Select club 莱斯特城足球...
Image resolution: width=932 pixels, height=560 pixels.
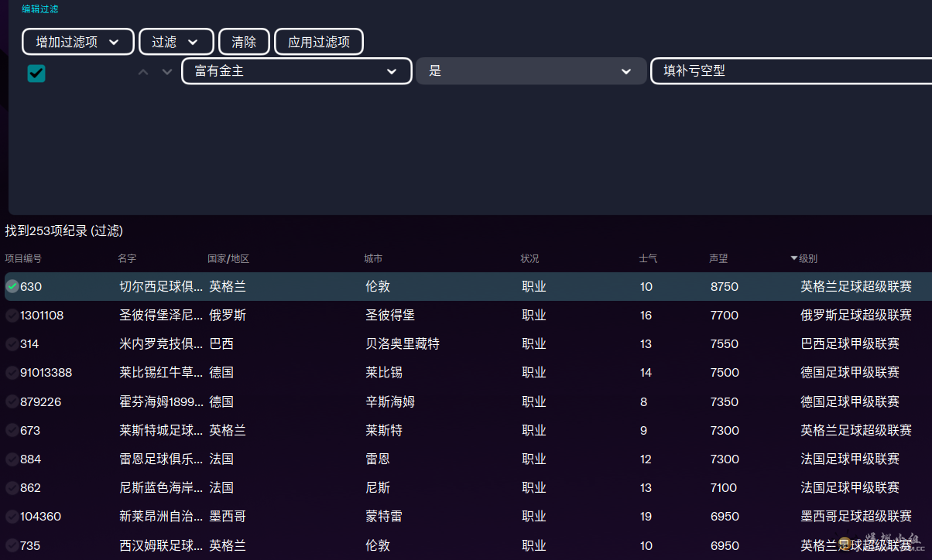pos(161,431)
